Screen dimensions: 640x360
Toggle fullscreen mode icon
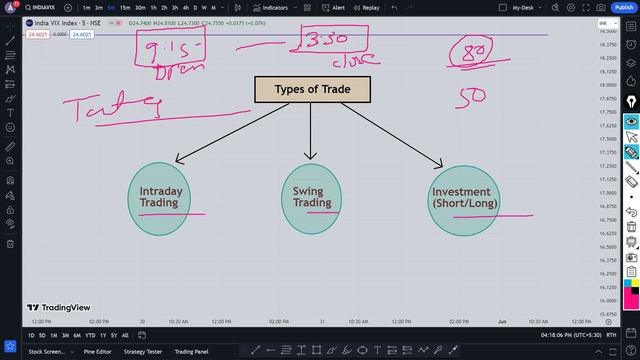click(x=586, y=8)
